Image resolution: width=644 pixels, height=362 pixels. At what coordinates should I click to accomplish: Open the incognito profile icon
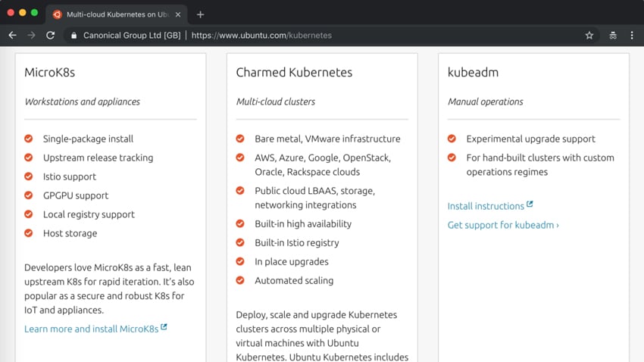[x=613, y=36]
